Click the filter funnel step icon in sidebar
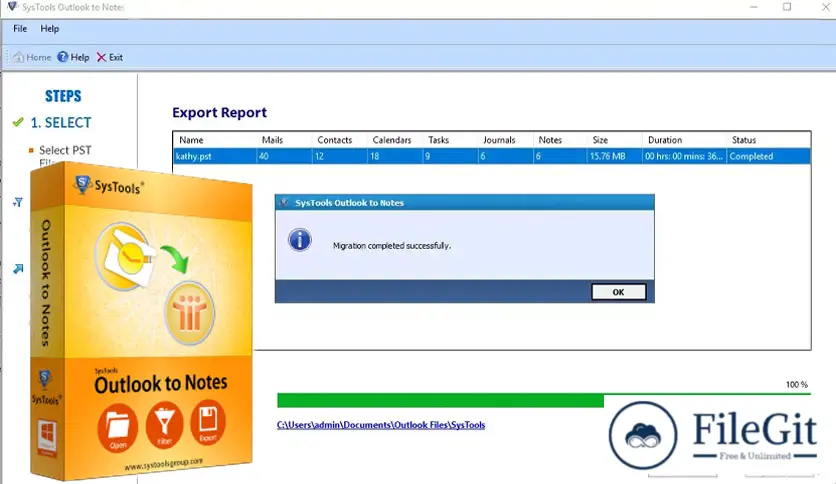The width and height of the screenshot is (836, 484). click(18, 203)
